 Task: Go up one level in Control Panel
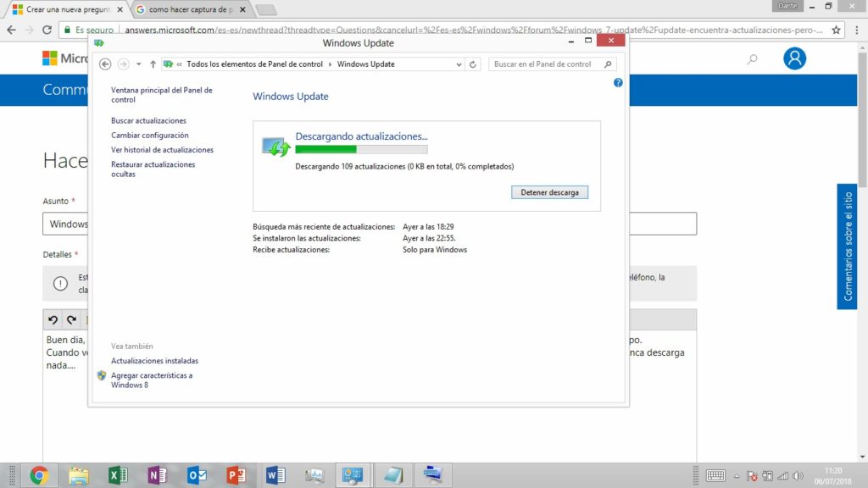tap(153, 64)
